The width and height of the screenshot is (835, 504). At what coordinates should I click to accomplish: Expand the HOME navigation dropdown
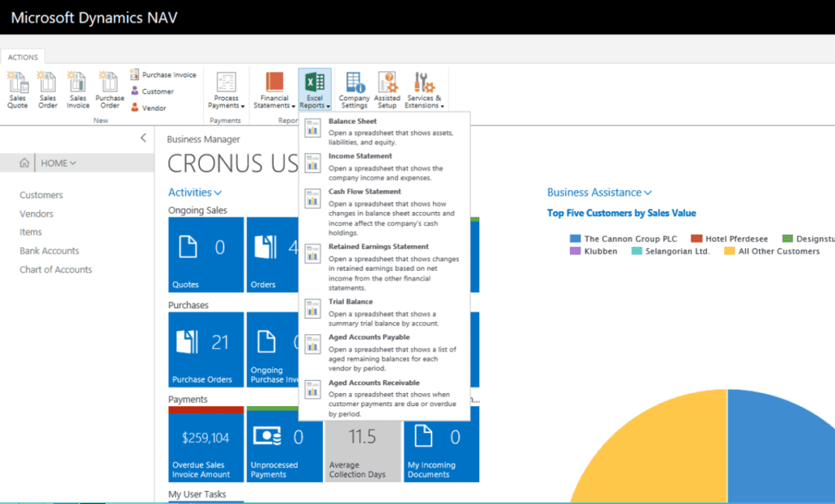59,163
